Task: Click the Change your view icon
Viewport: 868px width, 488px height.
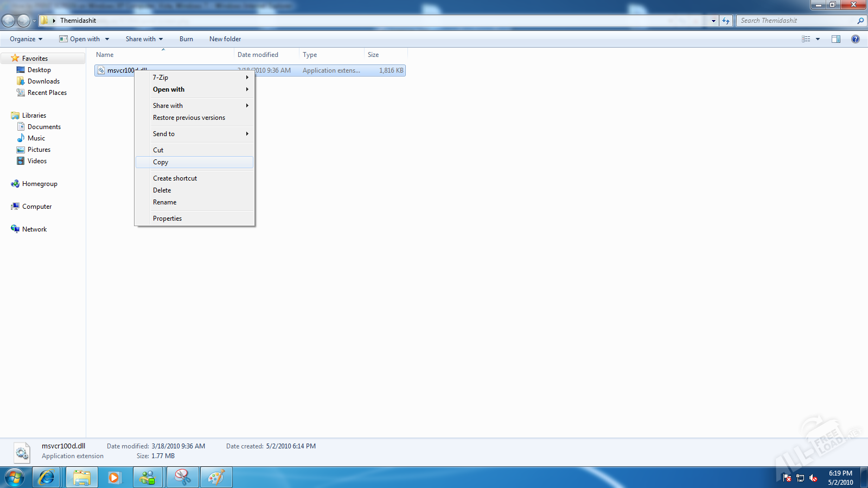Action: (x=806, y=39)
